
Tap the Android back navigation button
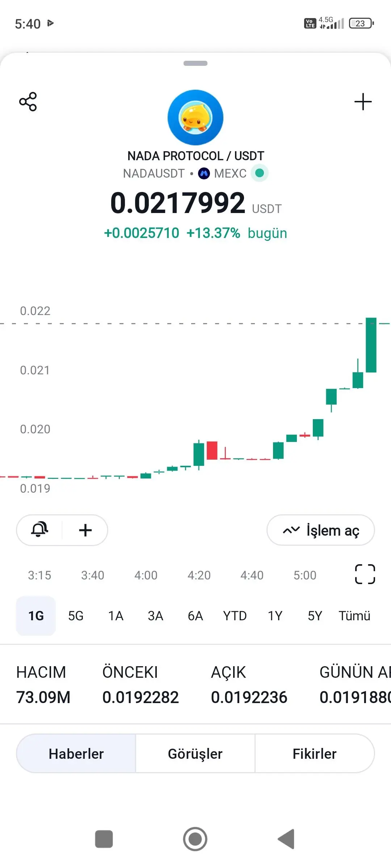[286, 839]
